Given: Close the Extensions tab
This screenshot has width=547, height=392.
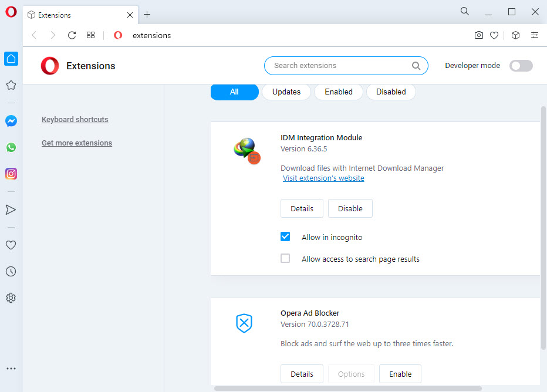Looking at the screenshot, I should [130, 15].
